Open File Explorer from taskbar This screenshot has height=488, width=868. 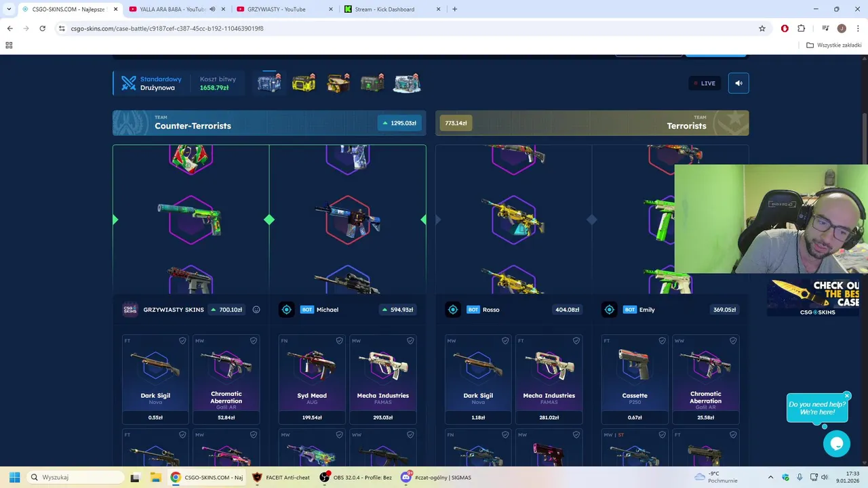coord(155,477)
